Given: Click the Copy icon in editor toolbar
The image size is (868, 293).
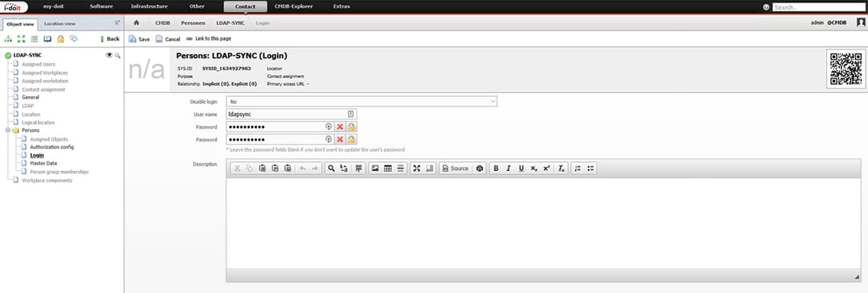Looking at the screenshot, I should (249, 169).
